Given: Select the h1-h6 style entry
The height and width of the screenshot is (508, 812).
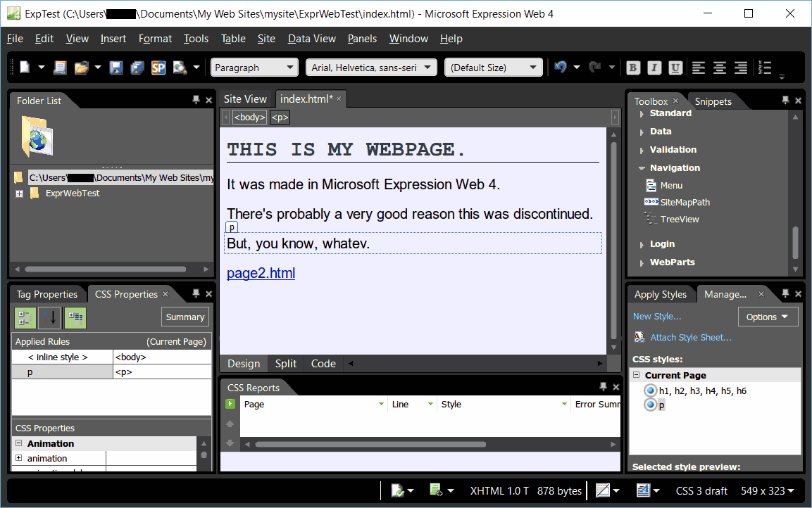Looking at the screenshot, I should click(x=696, y=390).
